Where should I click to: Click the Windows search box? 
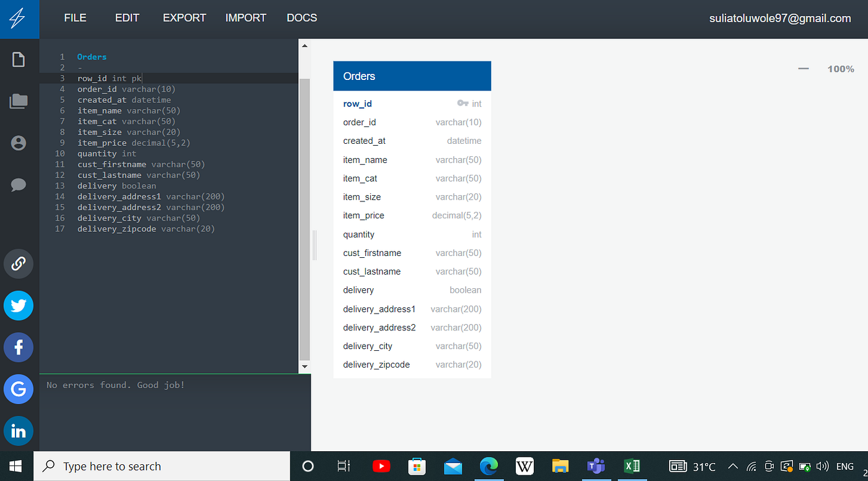[162, 466]
